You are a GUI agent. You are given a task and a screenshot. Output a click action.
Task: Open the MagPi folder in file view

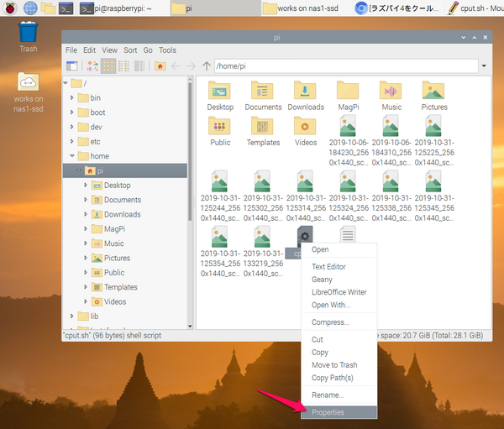[x=348, y=95]
